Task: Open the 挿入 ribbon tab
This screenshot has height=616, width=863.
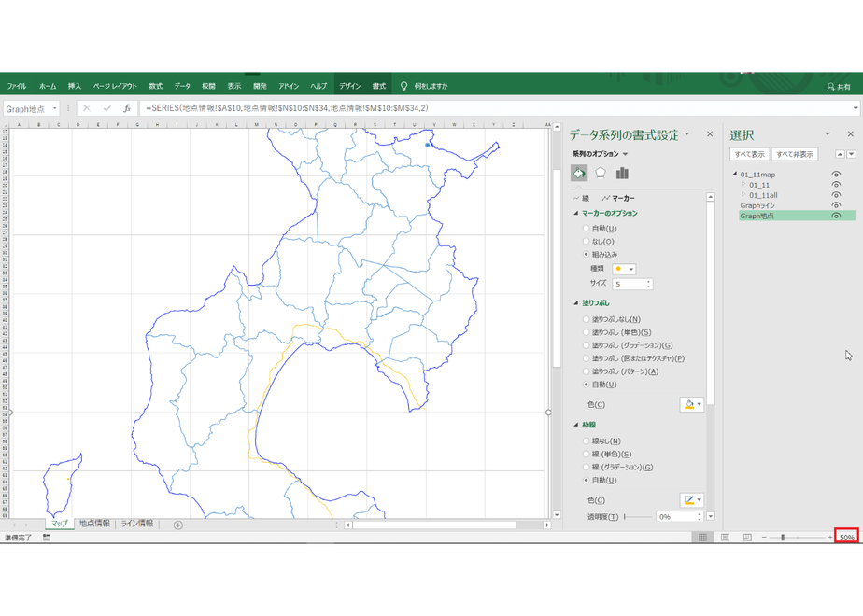Action: (x=75, y=86)
